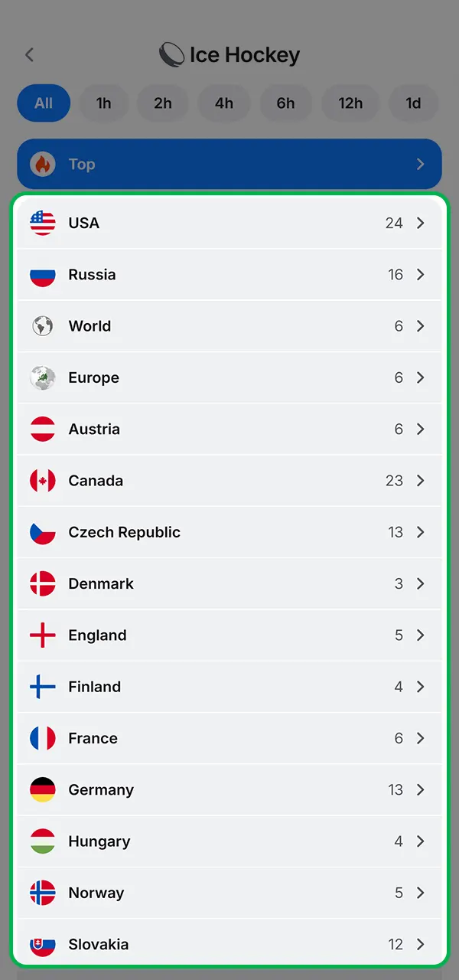Click the flame icon on the Top banner
The height and width of the screenshot is (980, 459).
42,163
